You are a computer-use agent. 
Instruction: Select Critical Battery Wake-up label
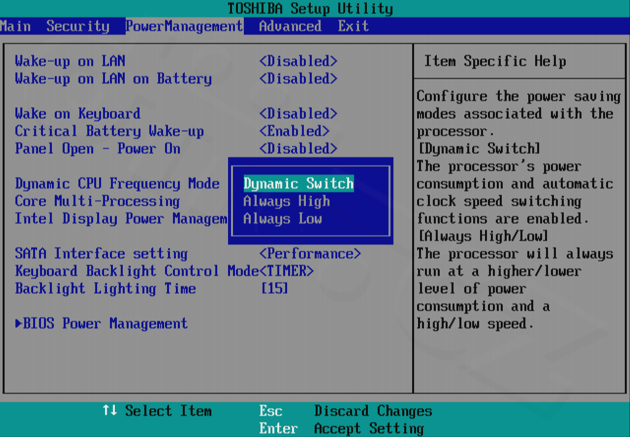tap(109, 131)
